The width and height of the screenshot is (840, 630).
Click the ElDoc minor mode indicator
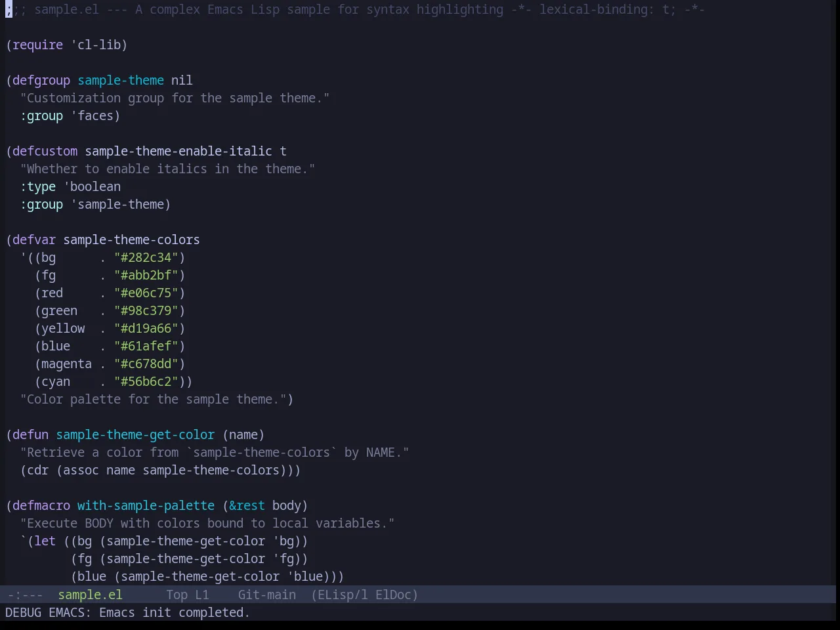(393, 595)
